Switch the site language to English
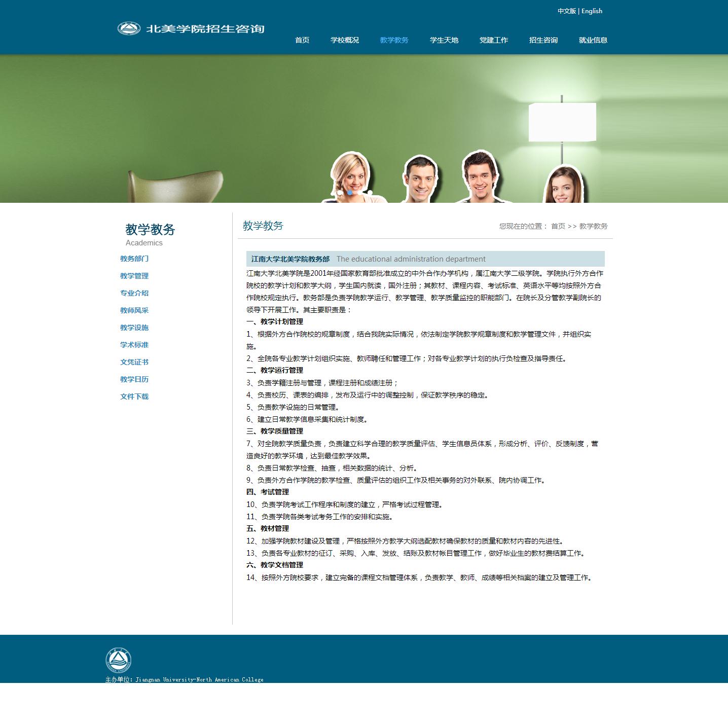728x722 pixels. point(592,11)
